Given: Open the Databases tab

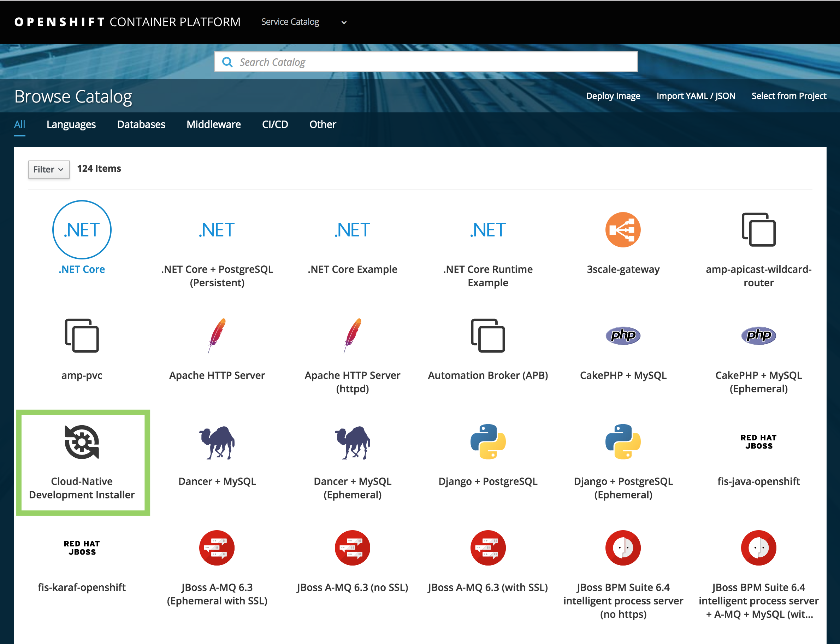Looking at the screenshot, I should tap(141, 124).
